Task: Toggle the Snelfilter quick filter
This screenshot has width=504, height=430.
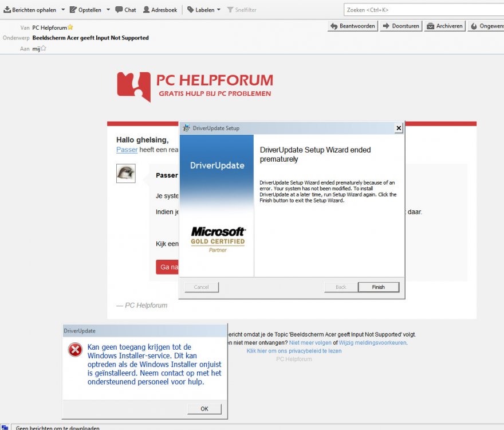Action: coord(242,10)
